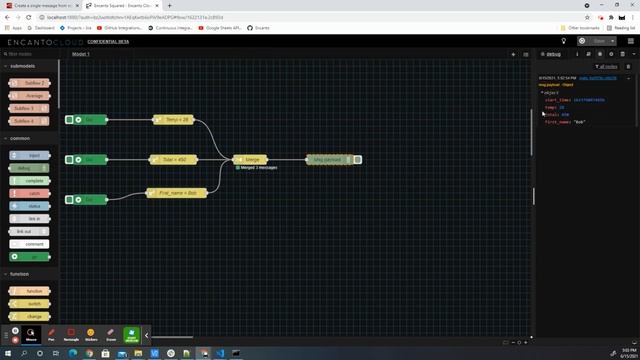Viewport: 640px width, 360px height.
Task: Pick the switch node in palette
Action: tap(29, 304)
